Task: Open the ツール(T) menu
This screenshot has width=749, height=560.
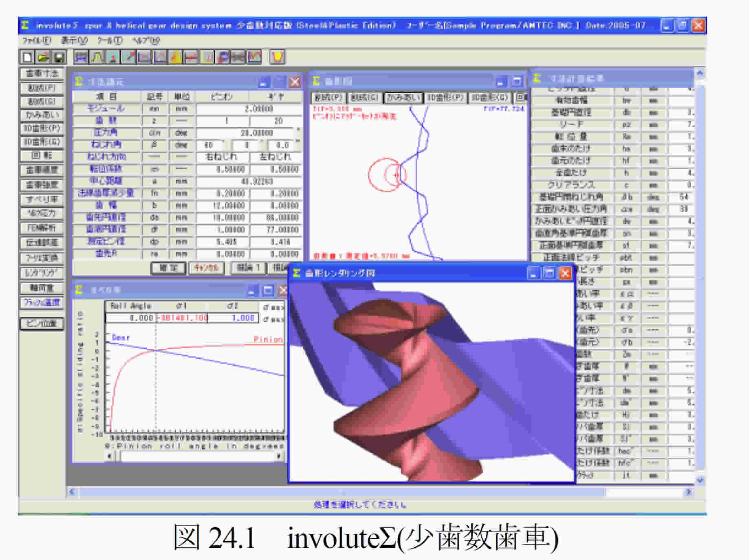Action: click(109, 40)
